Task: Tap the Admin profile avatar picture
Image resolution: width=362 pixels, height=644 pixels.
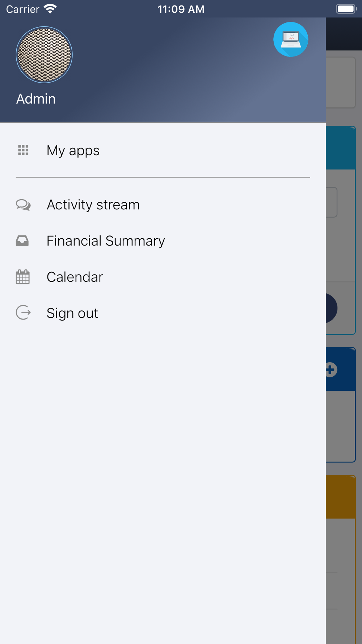Action: tap(44, 55)
